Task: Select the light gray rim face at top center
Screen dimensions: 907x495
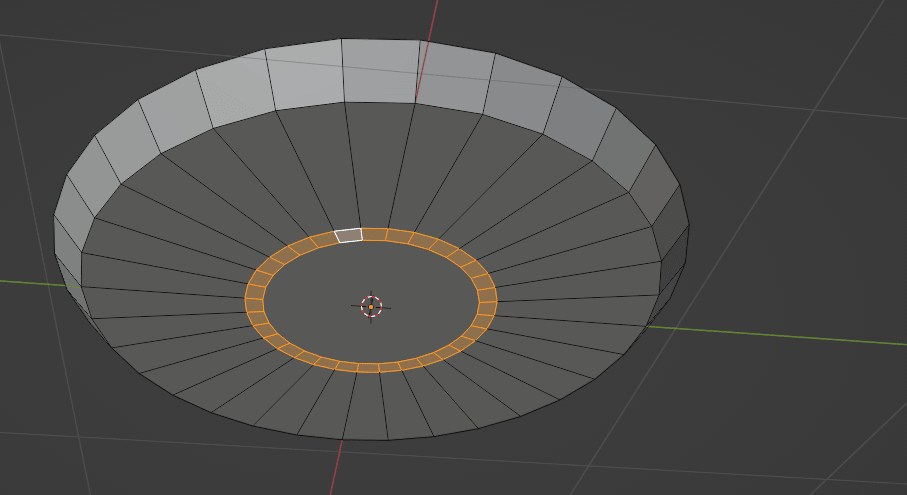Action: click(380, 70)
